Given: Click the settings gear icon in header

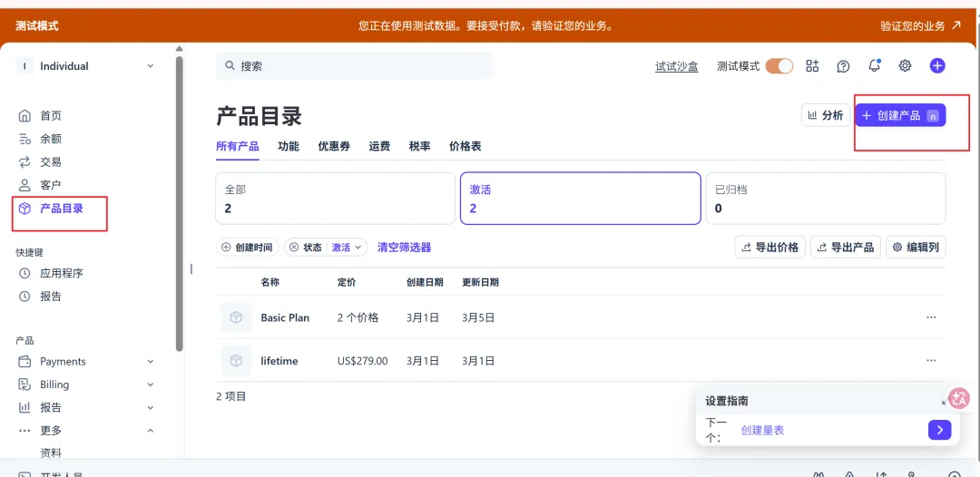Looking at the screenshot, I should point(905,66).
